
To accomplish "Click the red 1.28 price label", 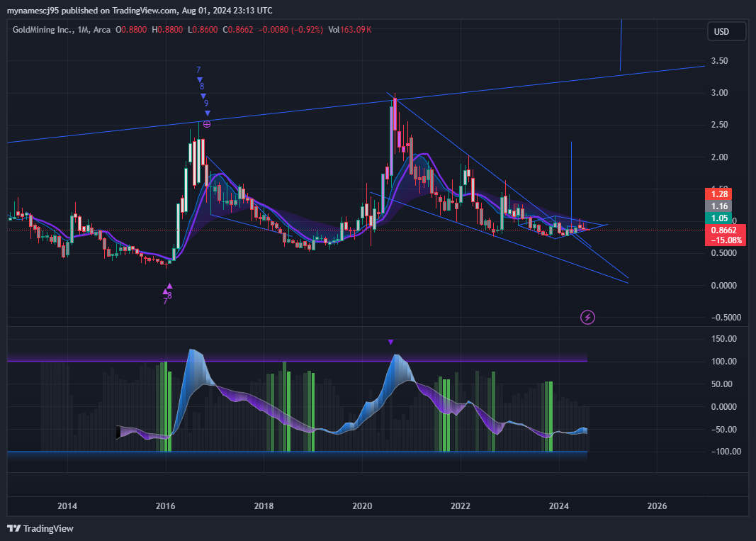I will [718, 194].
